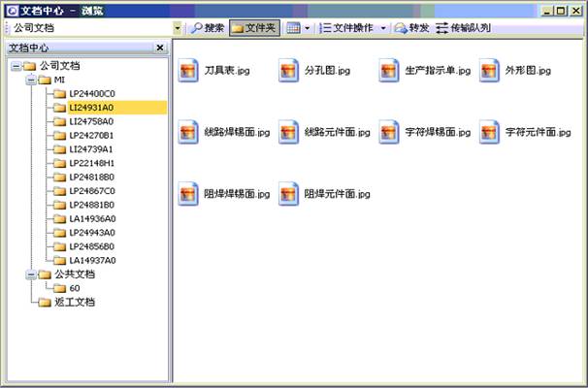Select folder LP24943A0
Image resolution: width=588 pixels, height=388 pixels.
pos(92,233)
